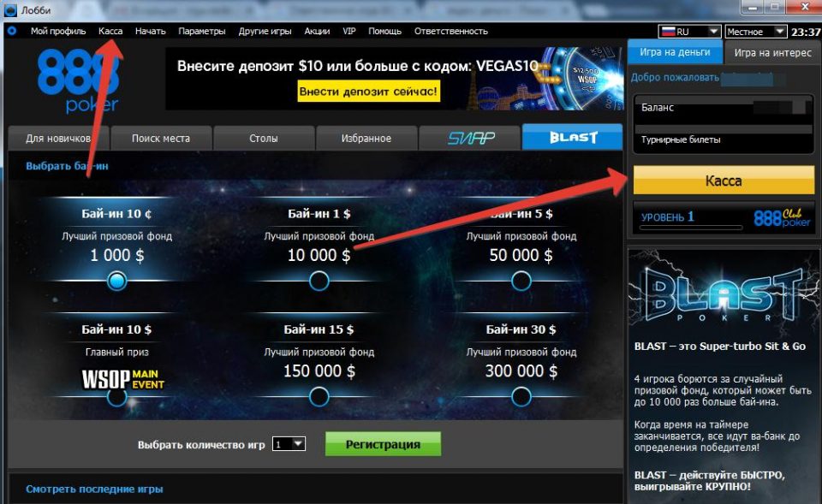Open the Местное time zone dropdown
The height and width of the screenshot is (504, 822).
pos(779,32)
